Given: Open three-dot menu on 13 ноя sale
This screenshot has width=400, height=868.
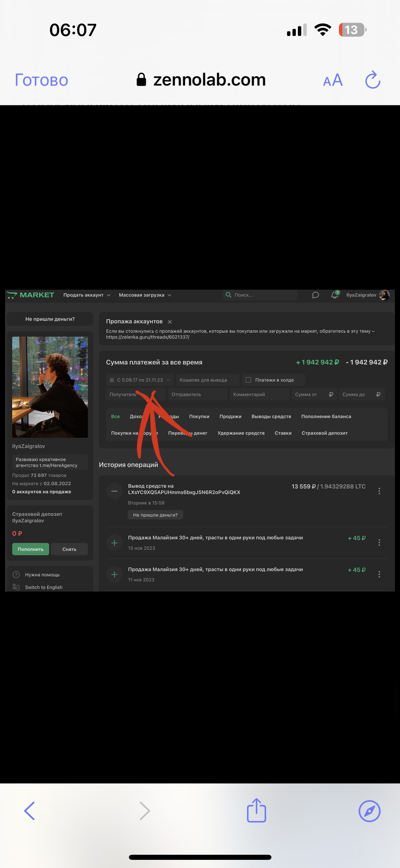Looking at the screenshot, I should tap(379, 543).
